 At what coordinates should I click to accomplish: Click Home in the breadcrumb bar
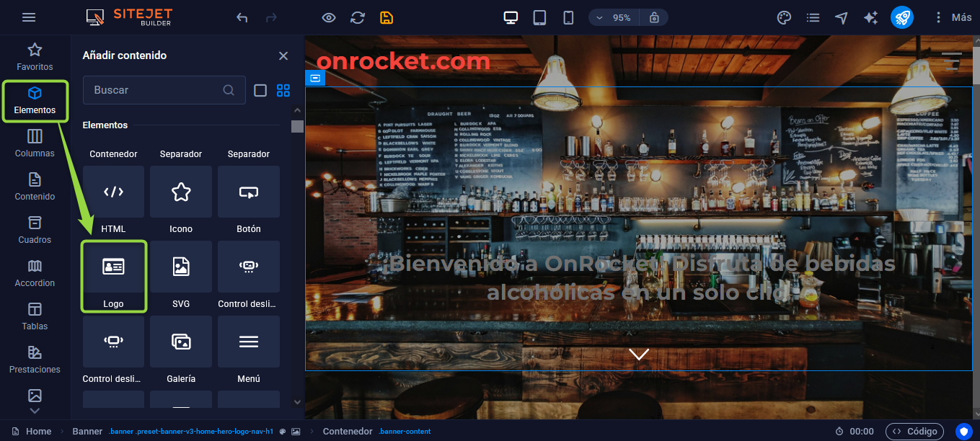(x=39, y=432)
